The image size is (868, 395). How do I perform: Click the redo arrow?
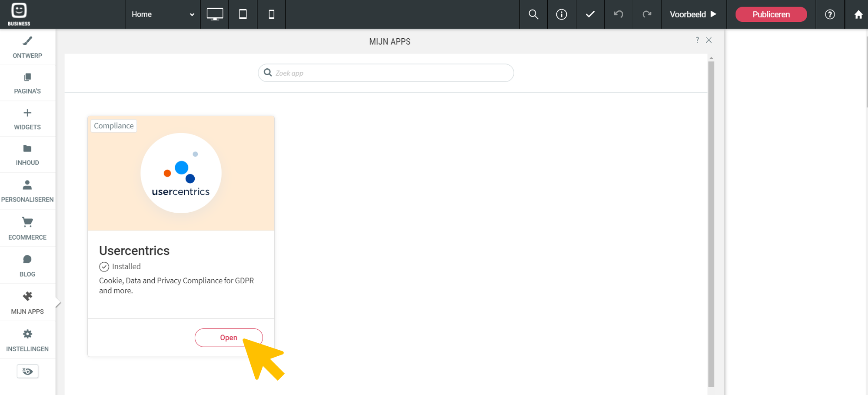click(x=647, y=14)
